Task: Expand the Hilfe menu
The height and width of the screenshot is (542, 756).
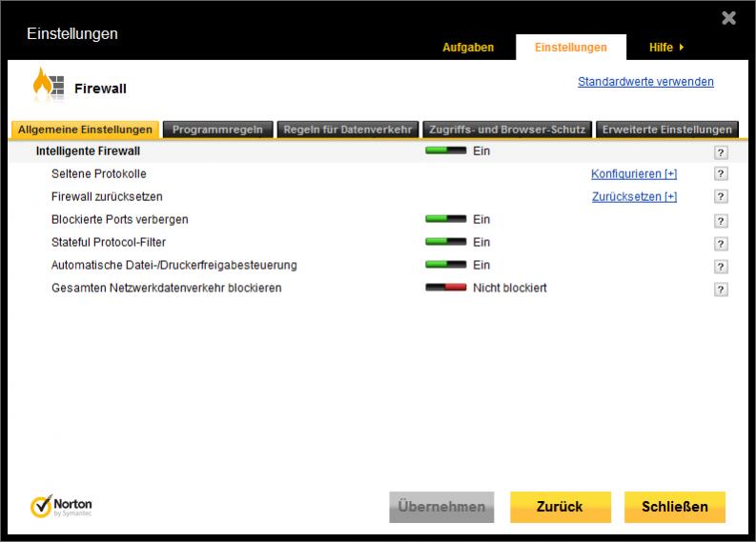Action: pos(666,48)
